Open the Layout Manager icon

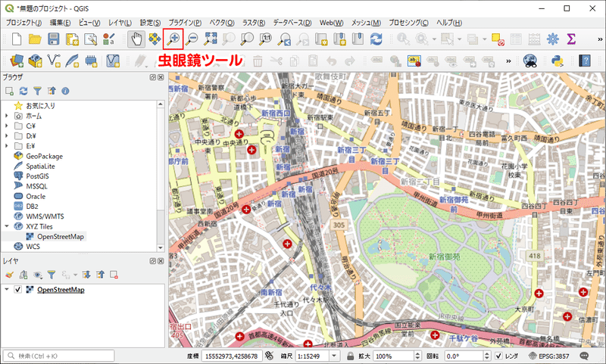[x=90, y=39]
